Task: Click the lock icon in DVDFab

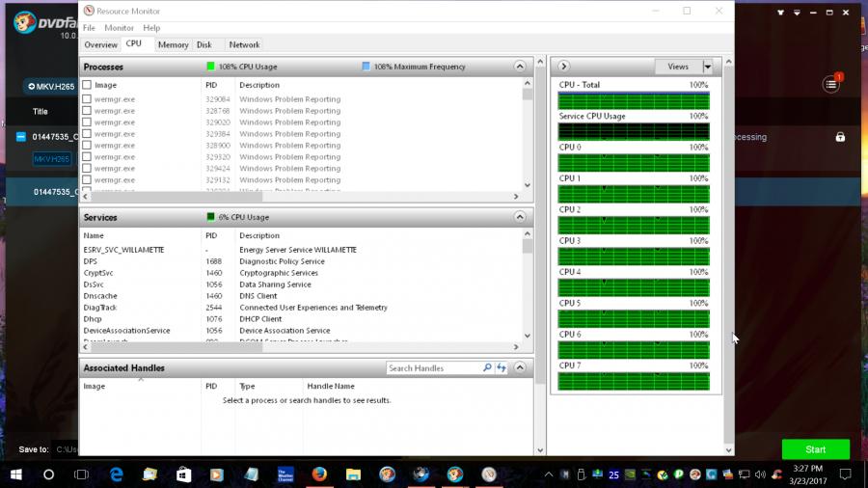Action: 840,137
